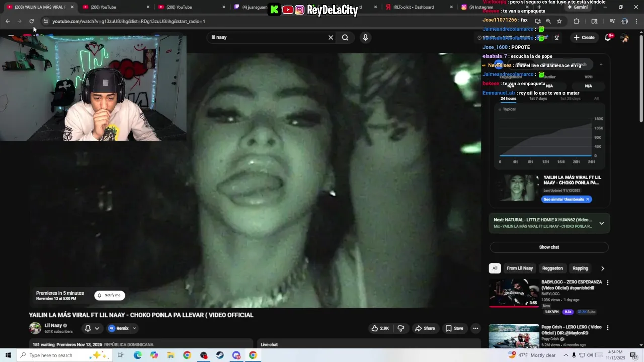644x362 pixels.
Task: Open the YouTube account avatar menu
Action: [x=624, y=38]
